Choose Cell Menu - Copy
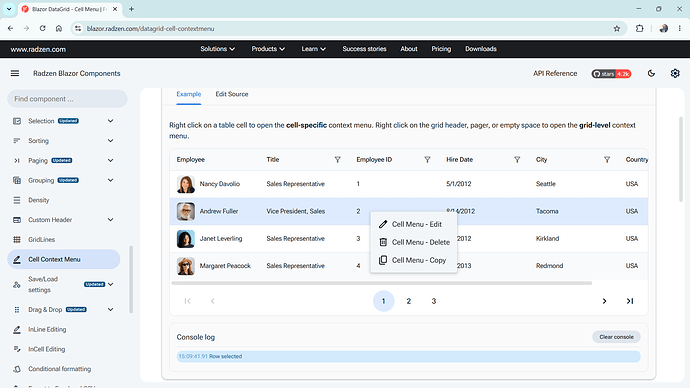 [x=414, y=260]
